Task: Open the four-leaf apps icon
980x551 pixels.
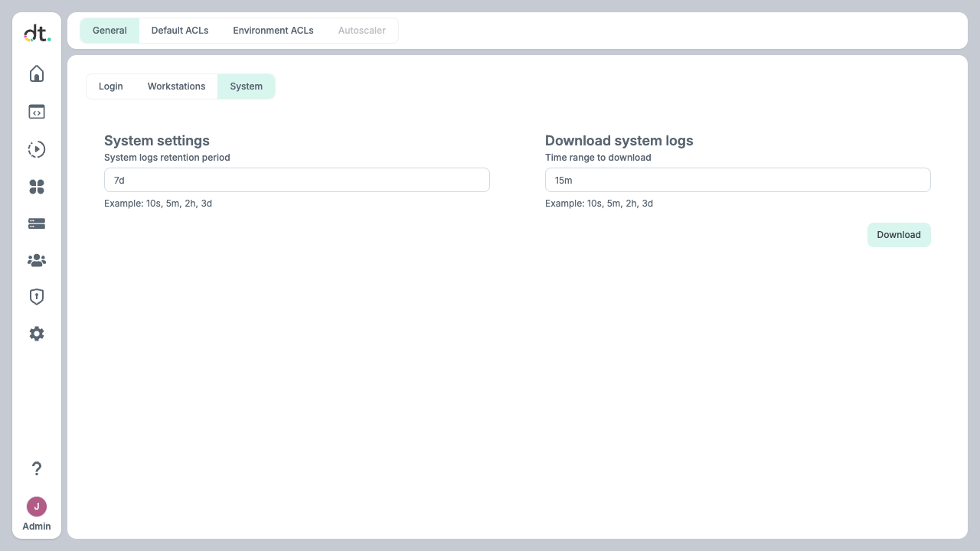Action: click(37, 187)
